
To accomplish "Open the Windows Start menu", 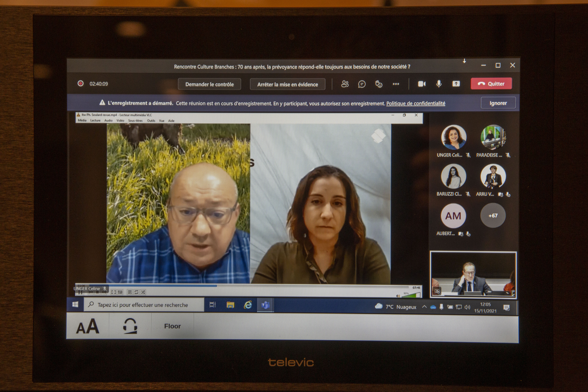I will tap(75, 305).
